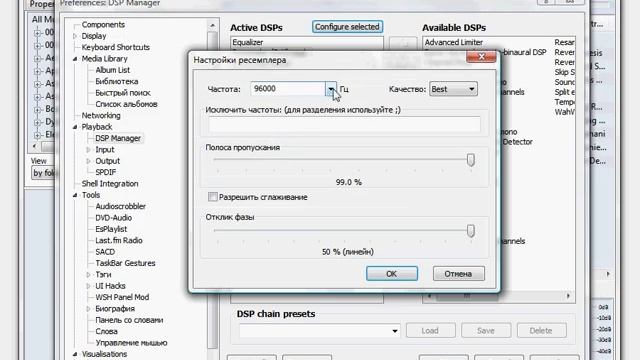Select DVD-Audio under Tools

tap(113, 218)
